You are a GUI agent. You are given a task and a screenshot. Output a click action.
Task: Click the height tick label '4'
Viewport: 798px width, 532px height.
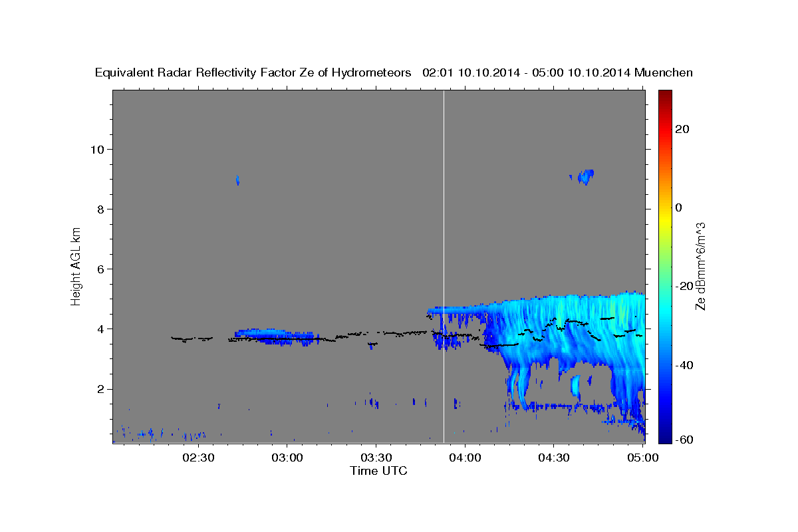tap(101, 329)
